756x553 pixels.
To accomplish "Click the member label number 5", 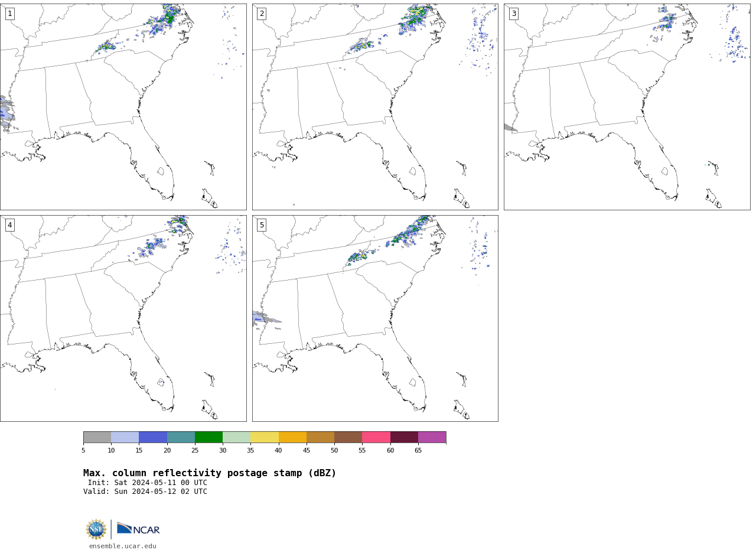I will pos(262,225).
